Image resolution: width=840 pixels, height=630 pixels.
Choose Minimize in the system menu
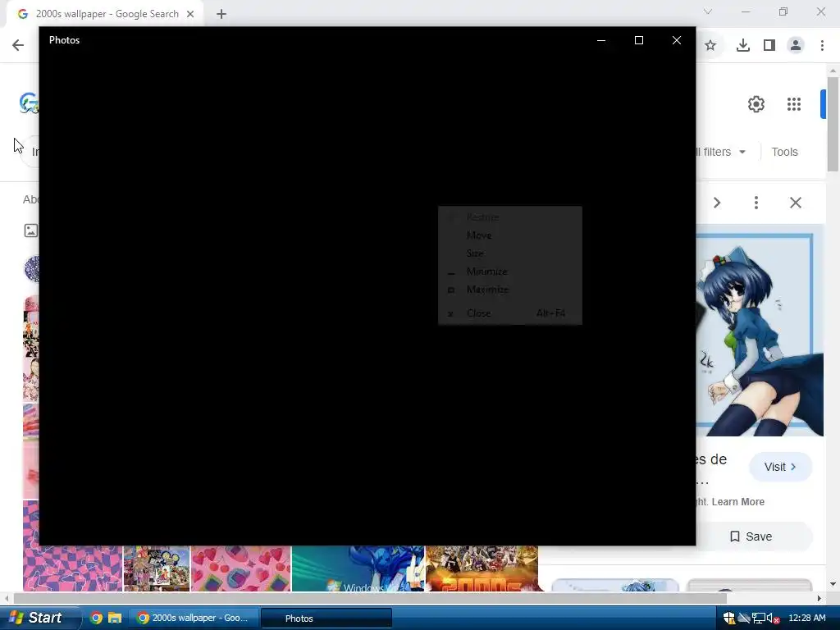pos(510,272)
